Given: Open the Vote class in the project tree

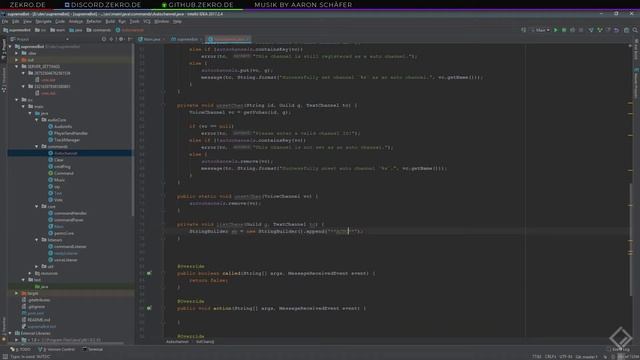Looking at the screenshot, I should click(x=58, y=200).
